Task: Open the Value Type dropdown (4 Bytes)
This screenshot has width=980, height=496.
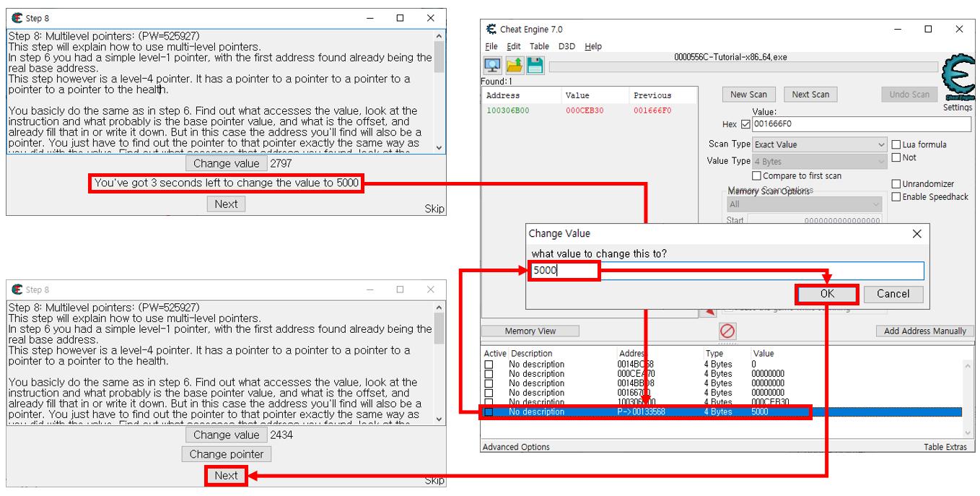Action: click(819, 162)
